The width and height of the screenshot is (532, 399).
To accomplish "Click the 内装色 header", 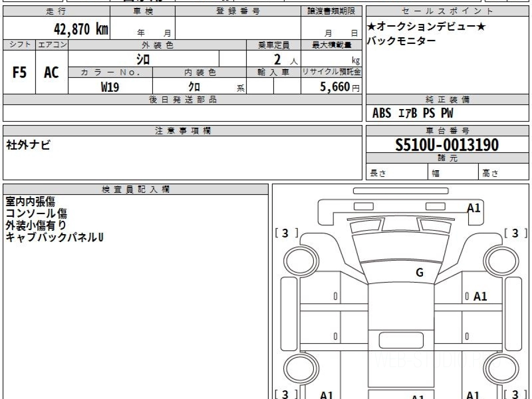I will point(199,72).
